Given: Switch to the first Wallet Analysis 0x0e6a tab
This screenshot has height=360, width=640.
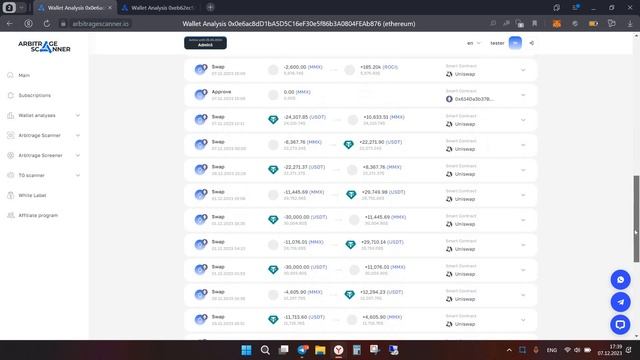Looking at the screenshot, I should (75, 8).
